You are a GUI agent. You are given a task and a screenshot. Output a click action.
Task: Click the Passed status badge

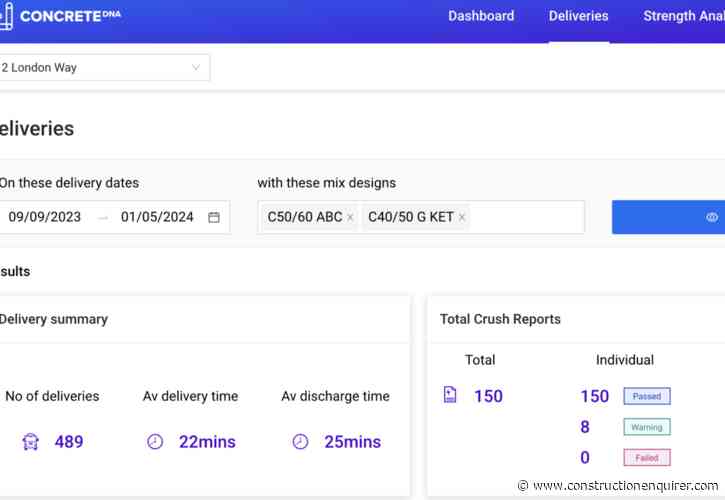[x=647, y=396]
